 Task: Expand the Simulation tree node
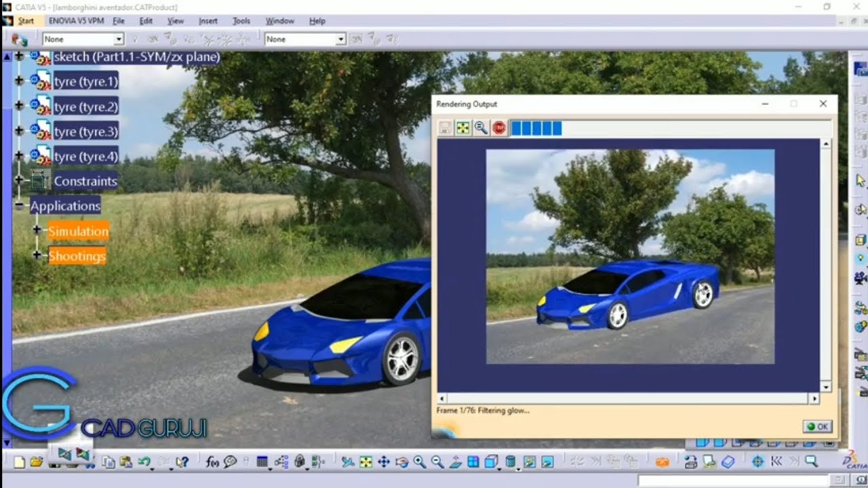[37, 230]
